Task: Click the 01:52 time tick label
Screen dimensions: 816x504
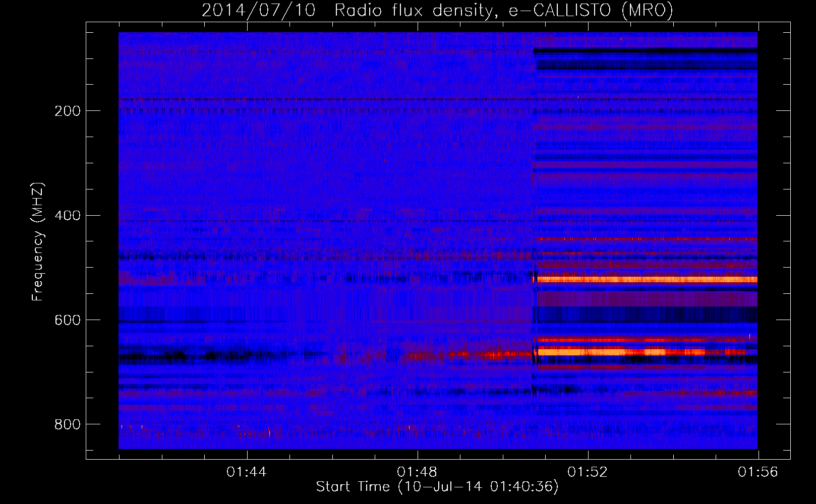Action: 588,472
